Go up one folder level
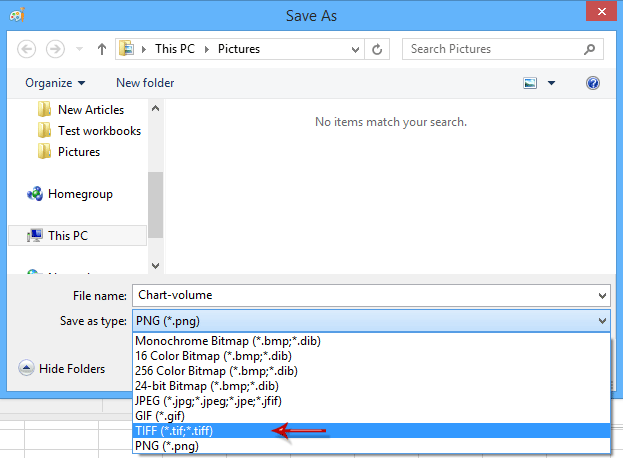Screen dimensions: 623x458 101,49
